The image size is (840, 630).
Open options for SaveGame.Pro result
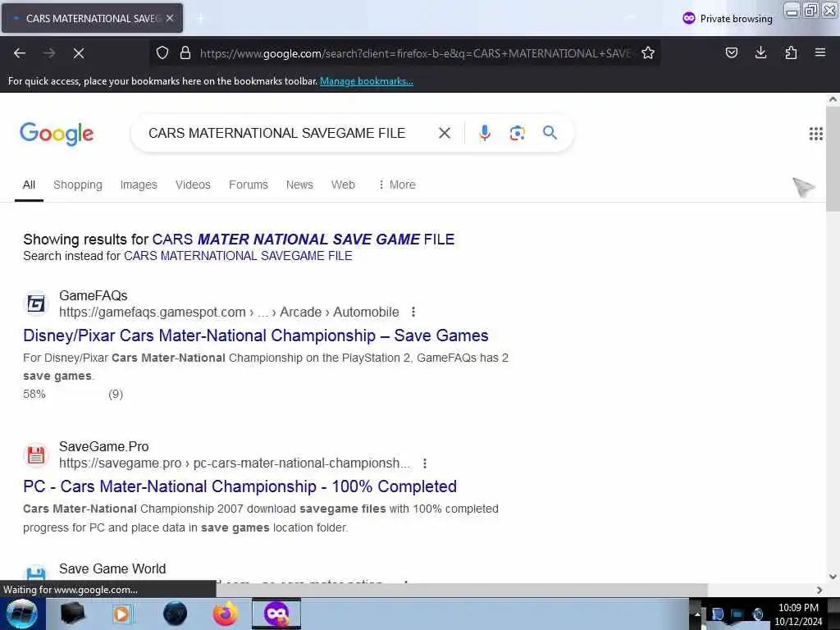coord(424,463)
